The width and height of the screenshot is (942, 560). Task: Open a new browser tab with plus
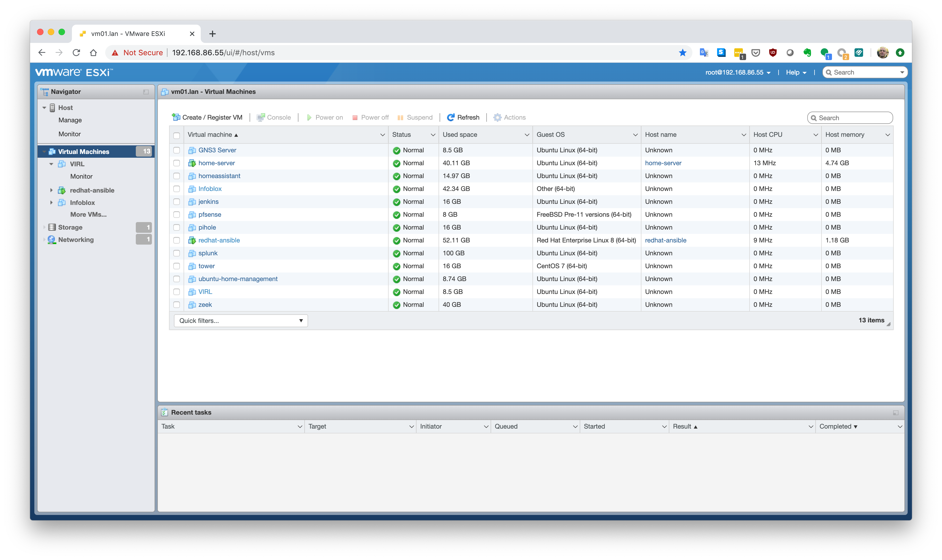pyautogui.click(x=213, y=34)
